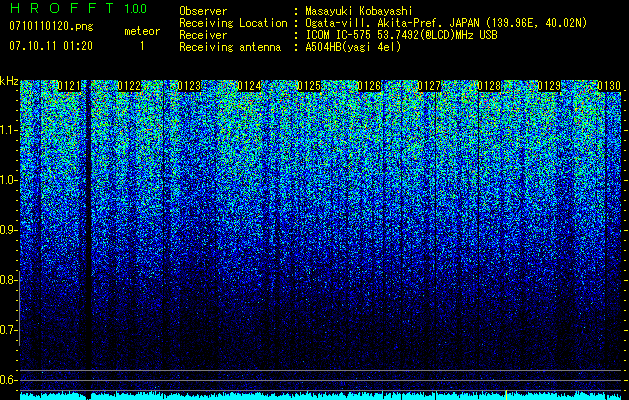
Task: Click the Receiving Location label
Action: click(233, 23)
